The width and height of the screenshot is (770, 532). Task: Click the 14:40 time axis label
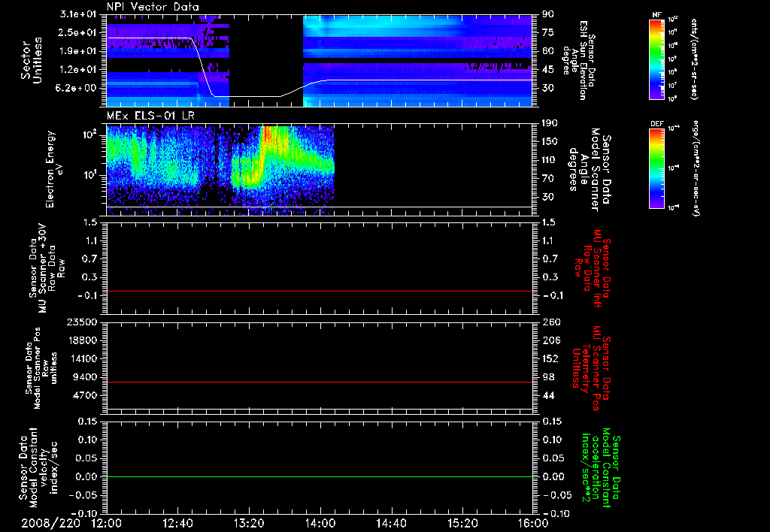click(x=391, y=523)
